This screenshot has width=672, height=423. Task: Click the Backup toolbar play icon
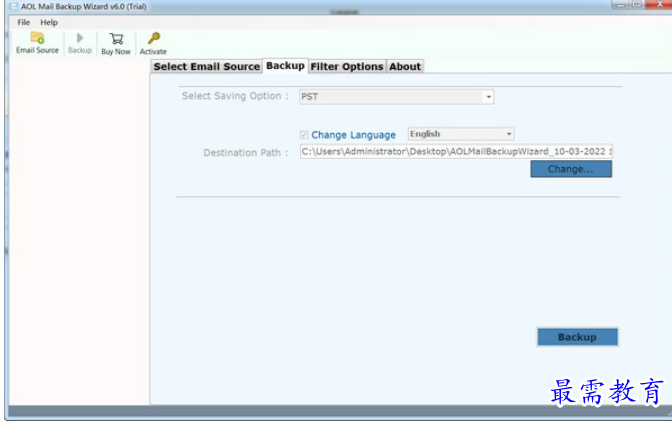tap(80, 38)
